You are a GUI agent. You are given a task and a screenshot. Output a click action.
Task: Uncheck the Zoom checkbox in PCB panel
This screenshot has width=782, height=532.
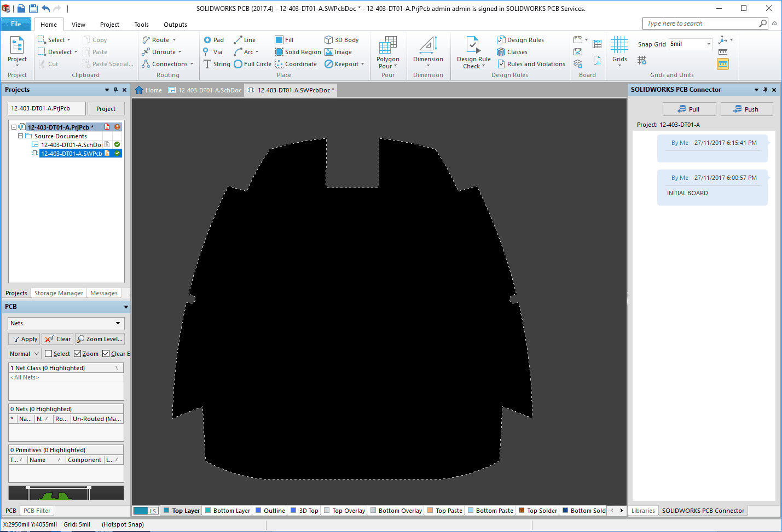[78, 354]
